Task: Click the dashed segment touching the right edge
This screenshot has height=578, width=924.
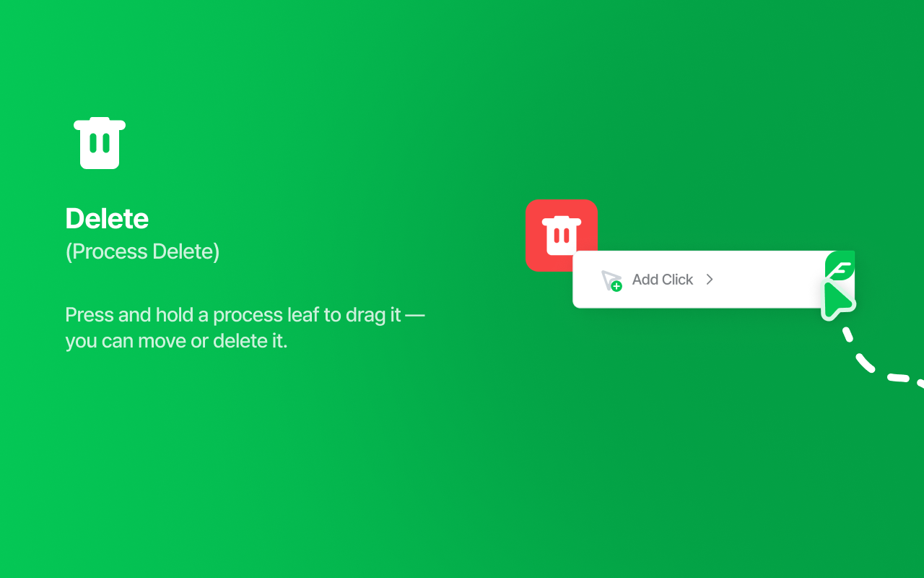Action: coord(920,383)
